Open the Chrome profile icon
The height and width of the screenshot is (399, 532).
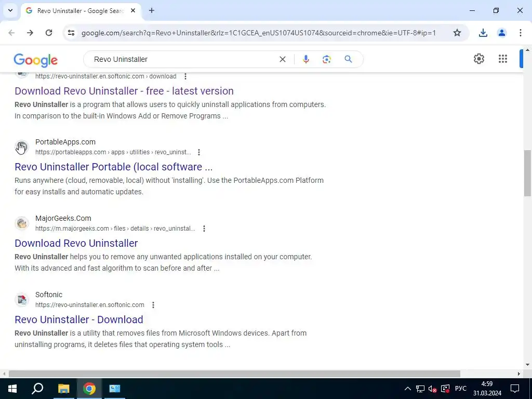[501, 33]
